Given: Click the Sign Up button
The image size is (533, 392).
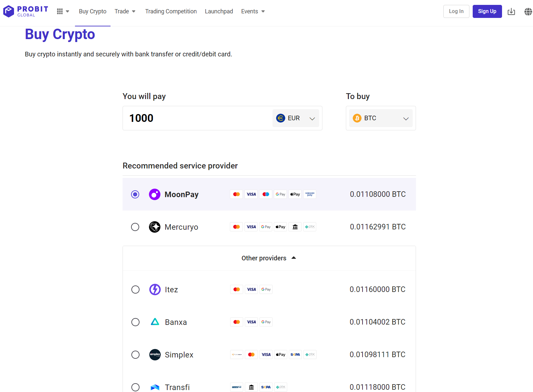Looking at the screenshot, I should tap(487, 11).
